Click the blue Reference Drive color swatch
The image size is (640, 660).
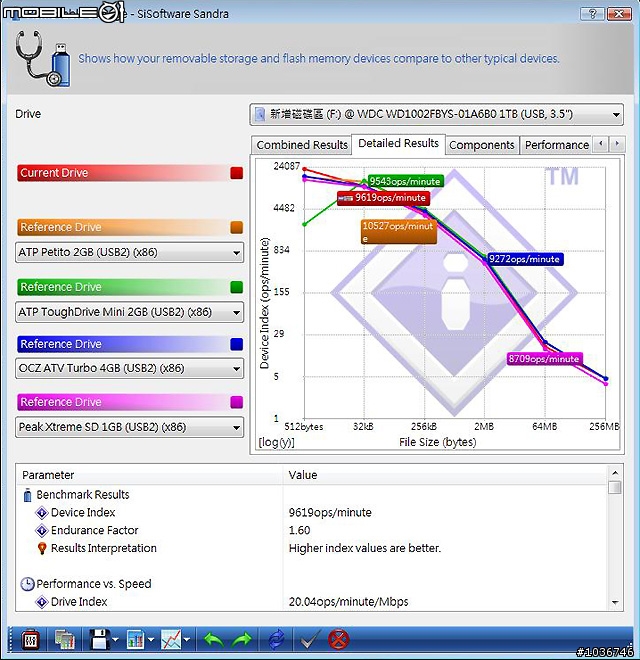(x=237, y=344)
